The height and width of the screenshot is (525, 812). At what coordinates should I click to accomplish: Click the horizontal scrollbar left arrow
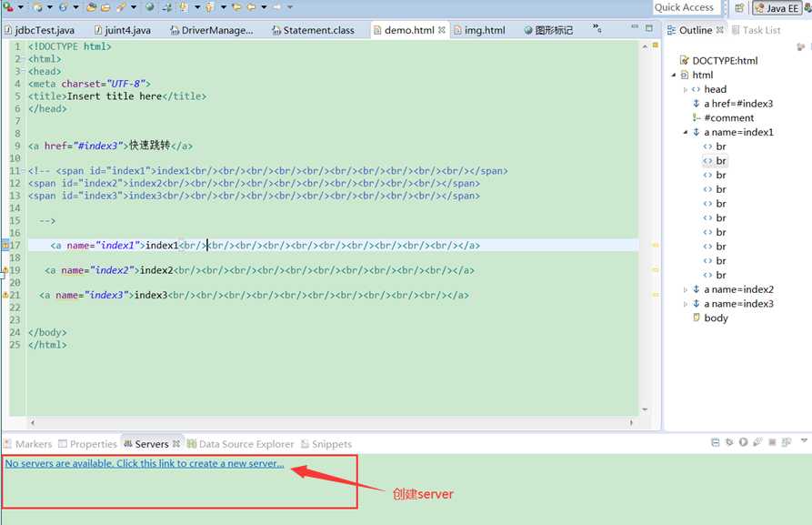click(33, 423)
